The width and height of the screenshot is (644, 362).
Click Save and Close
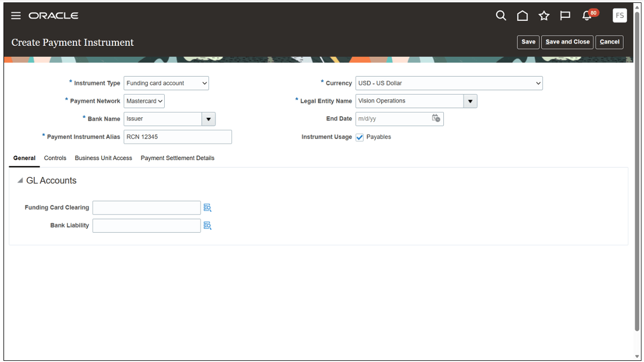[567, 42]
